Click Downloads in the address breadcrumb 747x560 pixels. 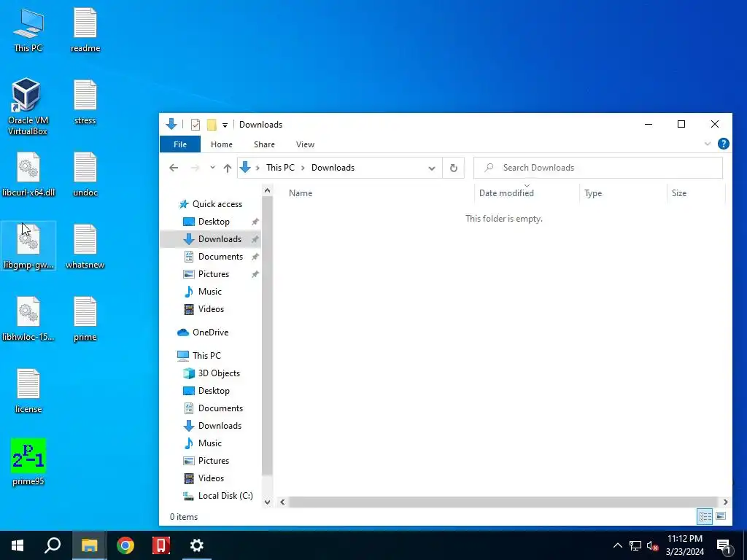point(333,168)
